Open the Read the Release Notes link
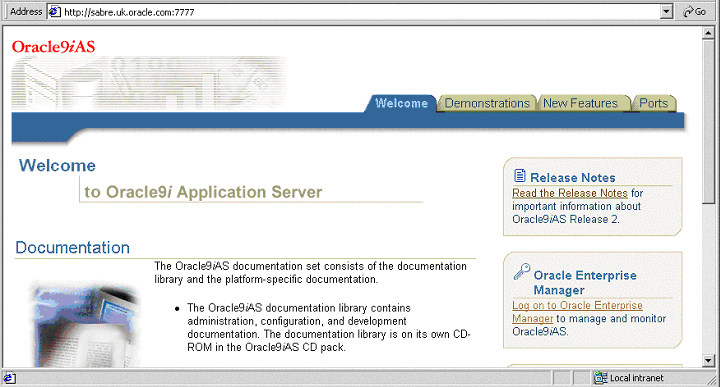Image resolution: width=720 pixels, height=387 pixels. coord(570,193)
